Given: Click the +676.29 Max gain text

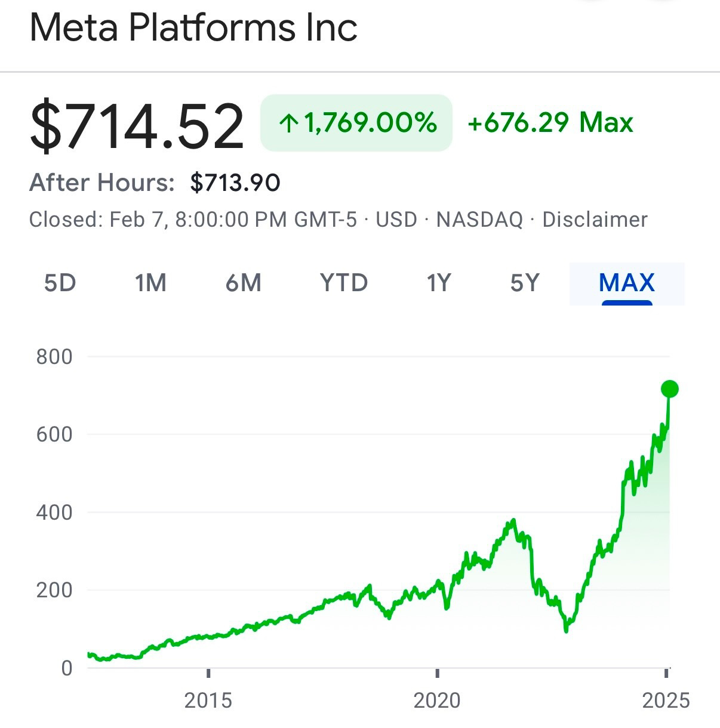Looking at the screenshot, I should 550,123.
